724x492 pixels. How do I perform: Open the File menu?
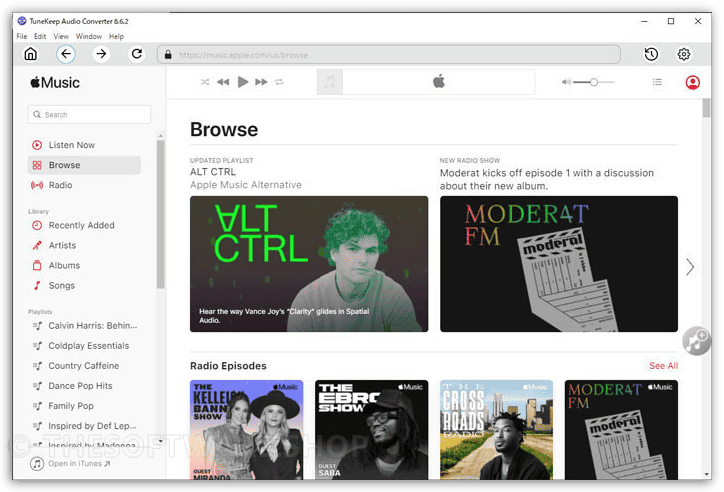point(22,36)
